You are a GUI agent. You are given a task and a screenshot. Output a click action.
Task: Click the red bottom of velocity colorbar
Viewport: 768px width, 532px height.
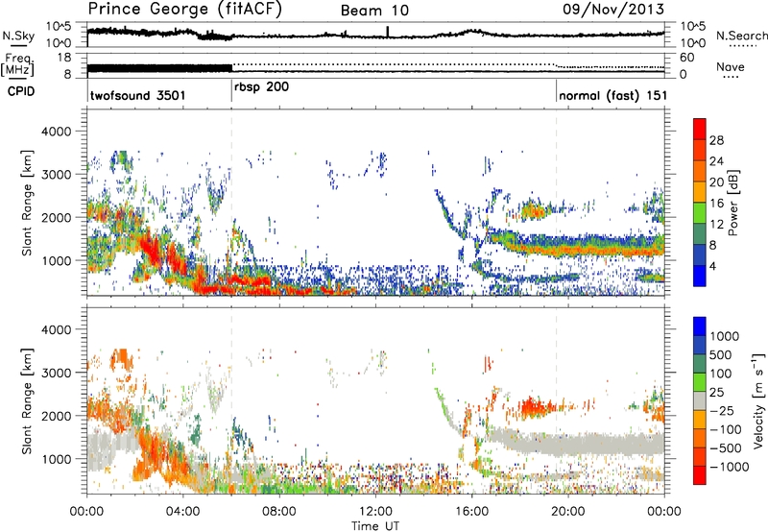[x=700, y=475]
